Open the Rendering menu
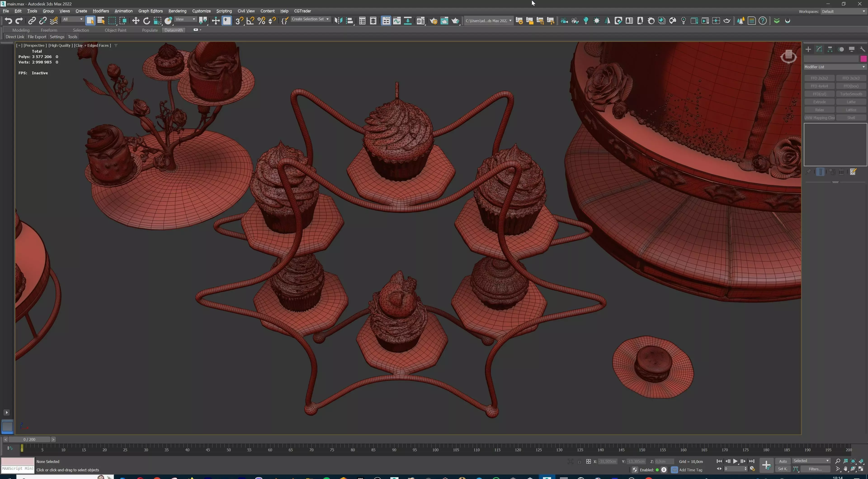The image size is (868, 479). tap(177, 11)
